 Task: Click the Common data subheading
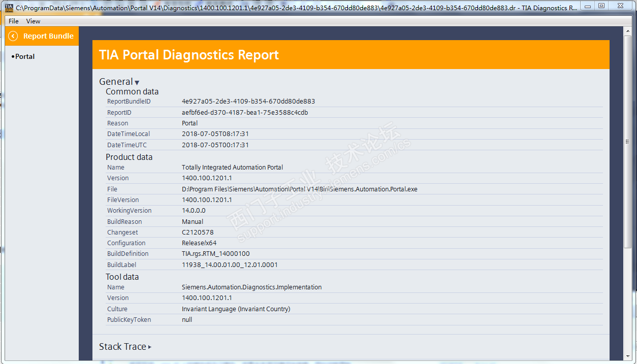click(x=132, y=92)
